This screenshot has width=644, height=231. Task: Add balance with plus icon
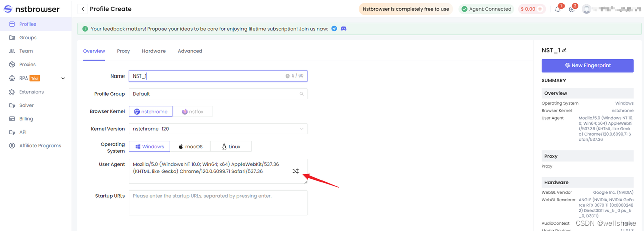click(540, 9)
